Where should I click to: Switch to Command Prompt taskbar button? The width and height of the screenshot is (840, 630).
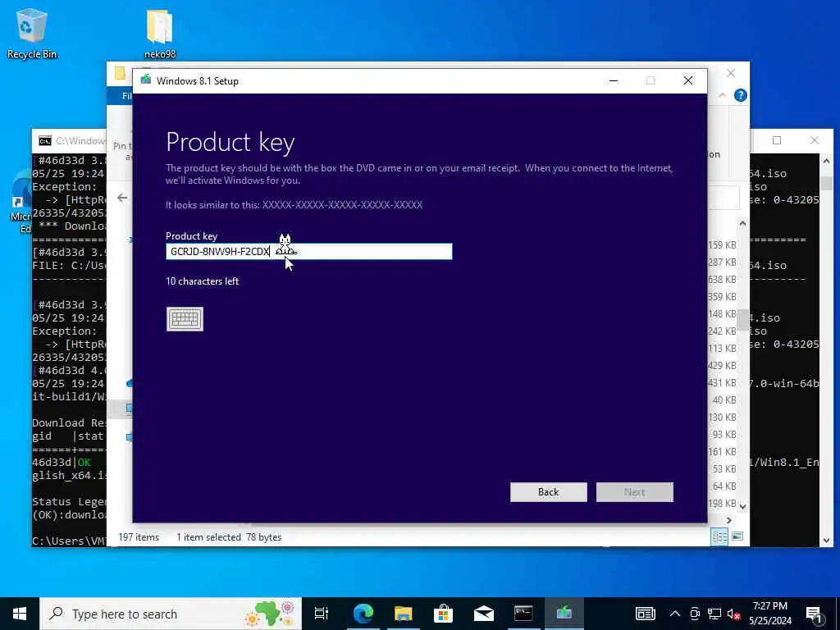(x=523, y=614)
